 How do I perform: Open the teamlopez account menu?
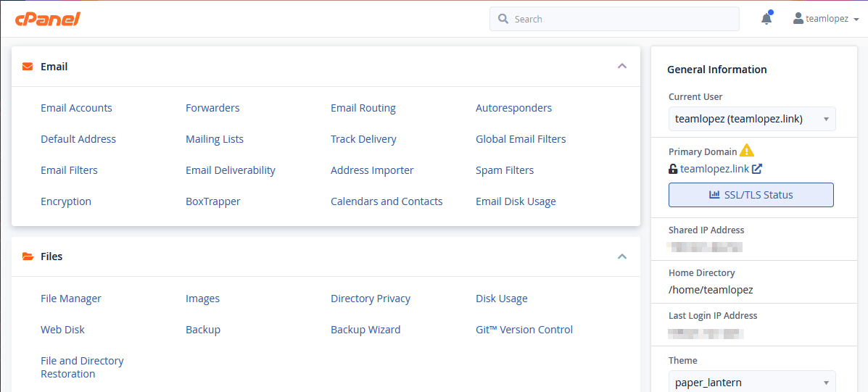point(826,18)
